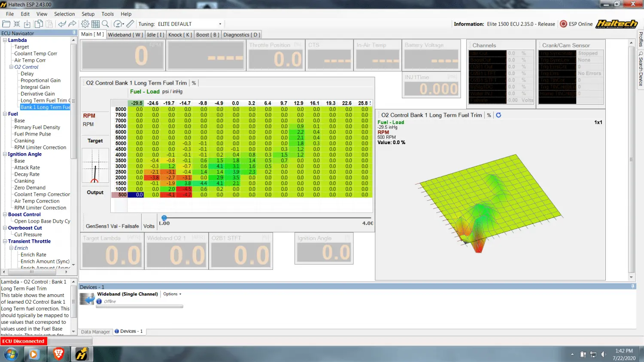Open Wideband Options dropdown
644x362 pixels.
[x=172, y=294]
